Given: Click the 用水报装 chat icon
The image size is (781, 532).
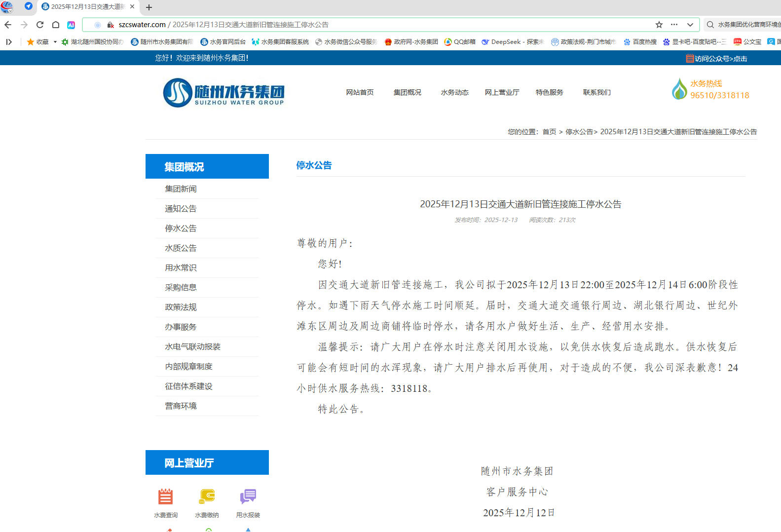Looking at the screenshot, I should (x=248, y=496).
